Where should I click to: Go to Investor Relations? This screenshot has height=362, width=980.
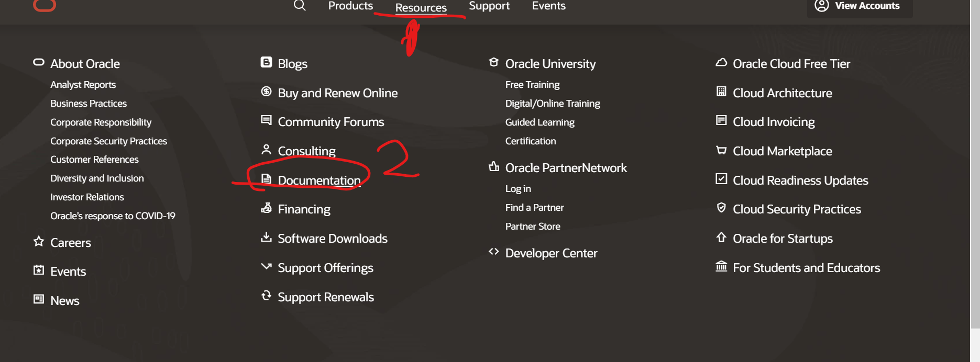pyautogui.click(x=87, y=197)
